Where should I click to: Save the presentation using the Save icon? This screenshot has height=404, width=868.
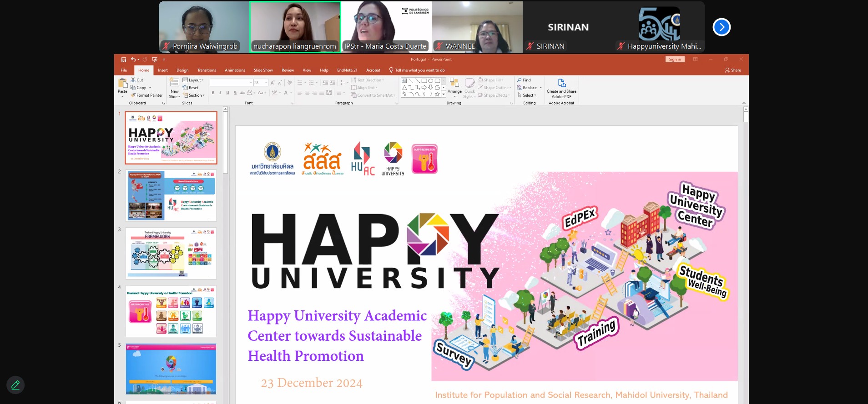[x=124, y=60]
